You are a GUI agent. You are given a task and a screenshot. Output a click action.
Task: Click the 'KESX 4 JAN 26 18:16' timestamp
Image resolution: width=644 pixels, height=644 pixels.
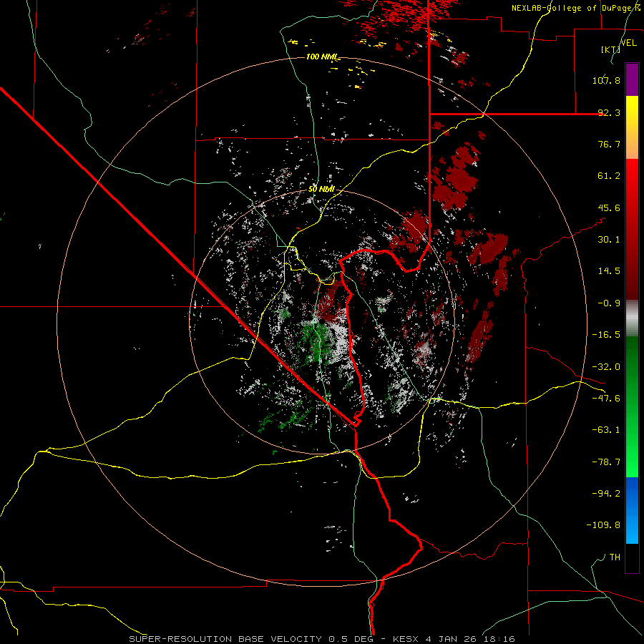[x=454, y=639]
